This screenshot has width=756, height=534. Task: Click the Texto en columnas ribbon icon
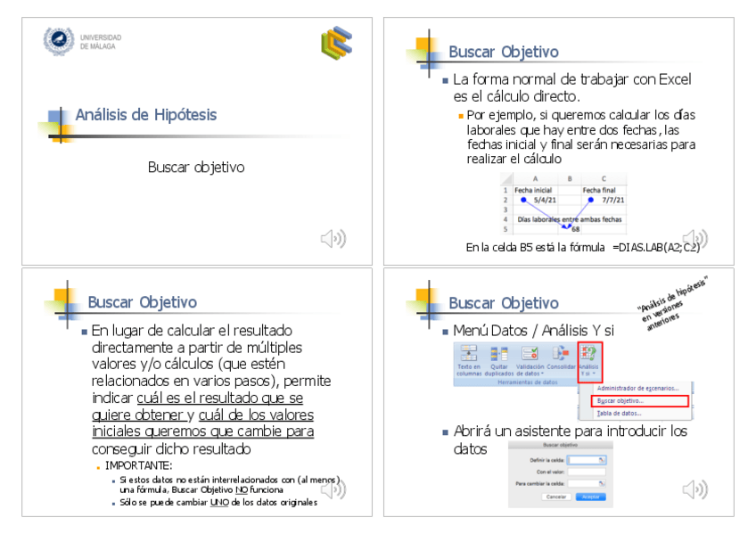pos(469,353)
